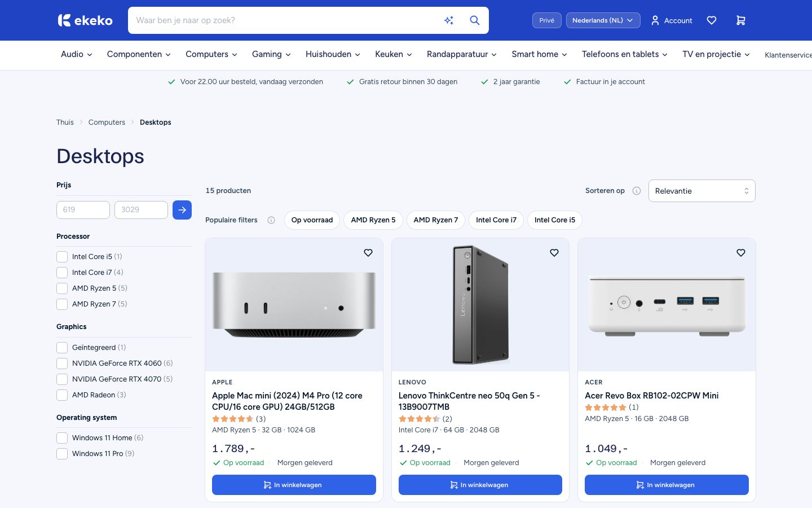
Task: Open the Keuken navigation menu
Action: tap(394, 54)
